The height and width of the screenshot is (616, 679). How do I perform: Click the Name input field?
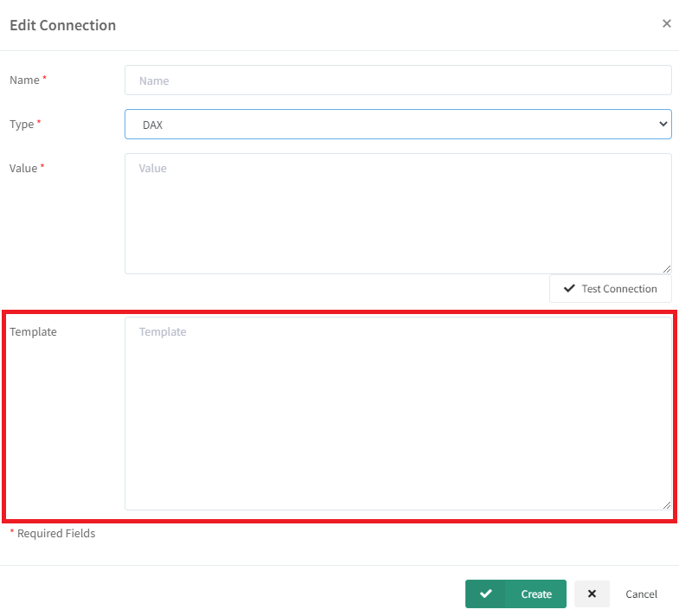pos(398,80)
